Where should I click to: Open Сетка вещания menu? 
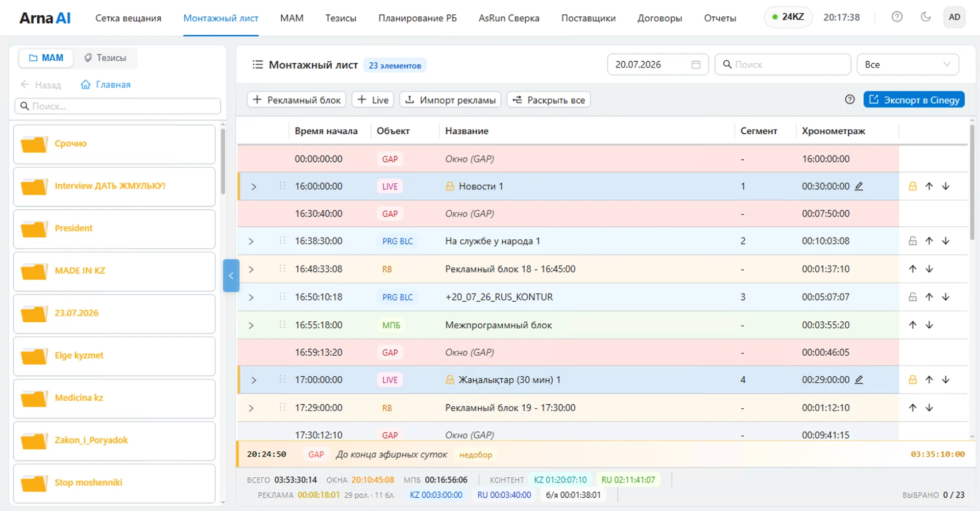point(128,18)
